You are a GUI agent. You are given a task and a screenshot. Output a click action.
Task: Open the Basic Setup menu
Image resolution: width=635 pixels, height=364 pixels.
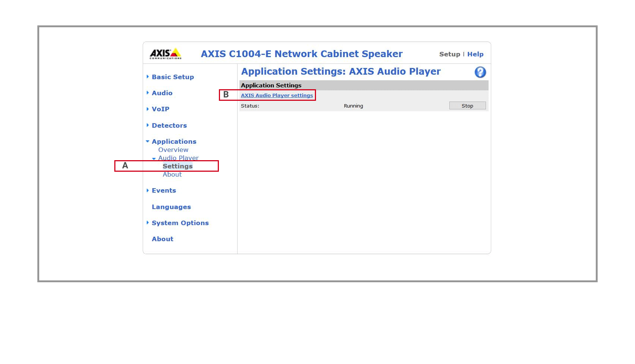[173, 77]
